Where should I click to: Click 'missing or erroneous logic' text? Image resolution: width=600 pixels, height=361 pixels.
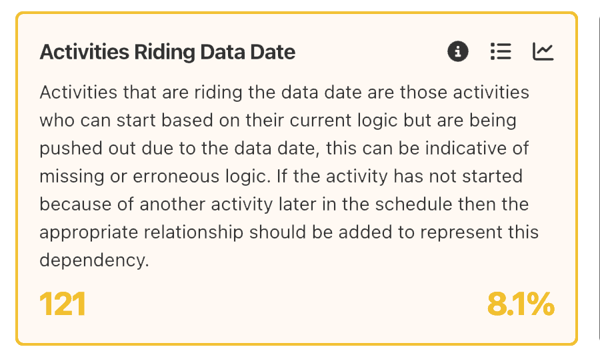point(153,176)
